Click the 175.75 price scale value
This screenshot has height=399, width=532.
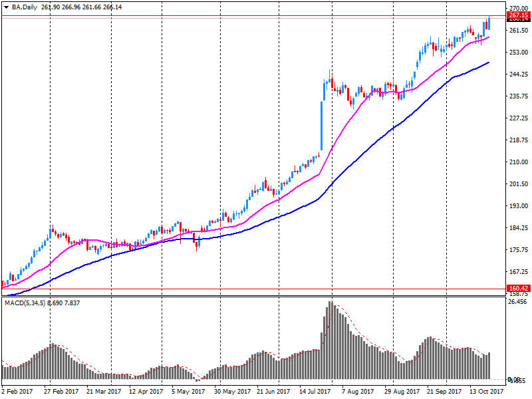(519, 250)
